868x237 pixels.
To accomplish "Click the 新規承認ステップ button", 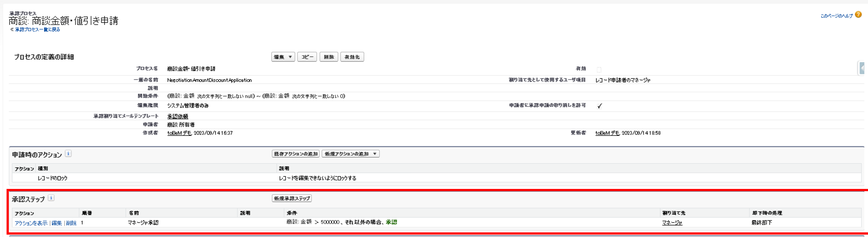I will (292, 198).
